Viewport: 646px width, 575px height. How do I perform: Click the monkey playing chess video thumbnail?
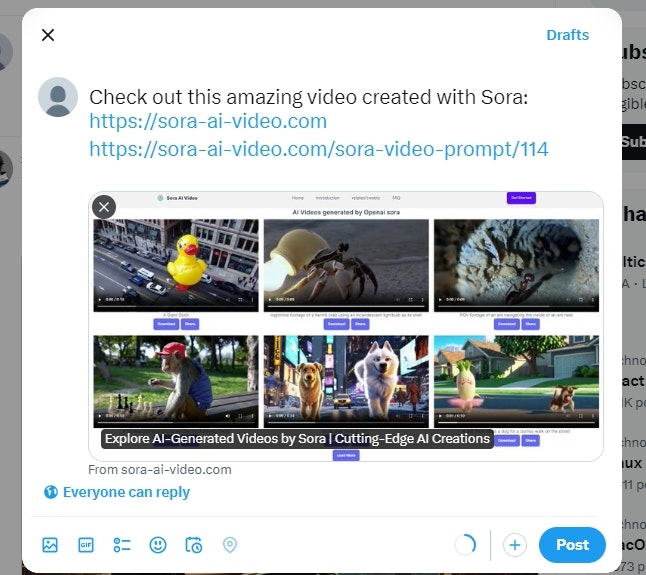point(176,381)
